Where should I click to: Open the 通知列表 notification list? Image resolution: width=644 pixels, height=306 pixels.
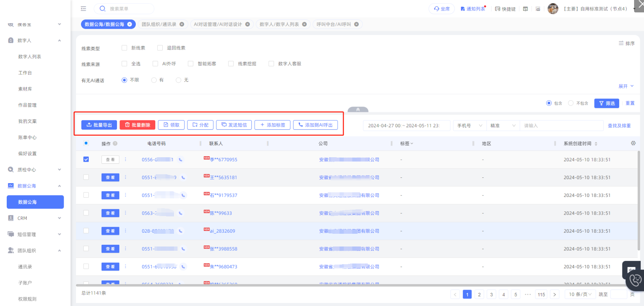473,9
